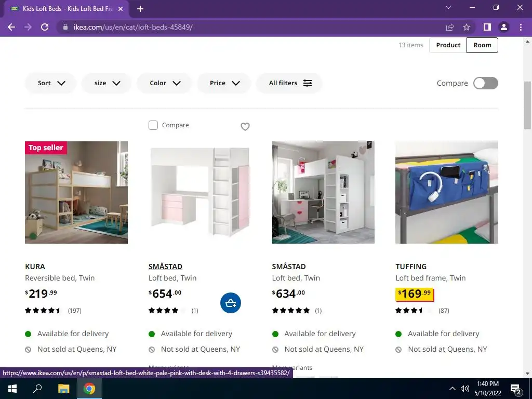Open the Windows notification center
The height and width of the screenshot is (399, 532).
(516, 390)
